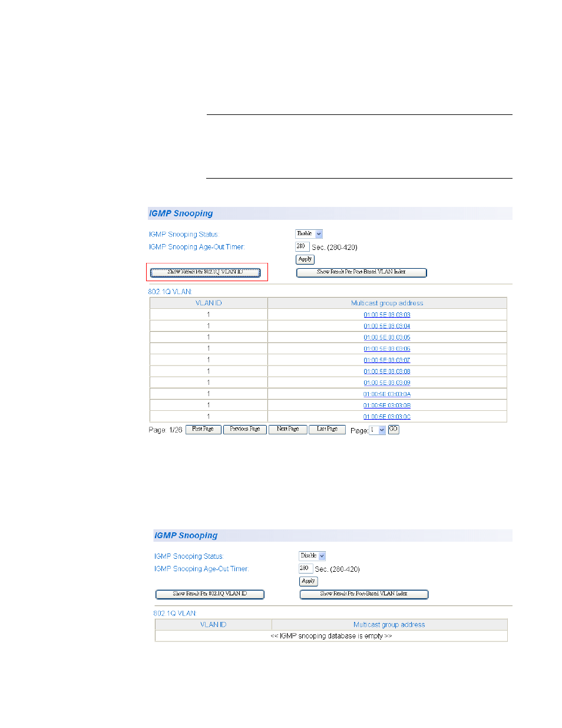Screen dimensions: 562x728
Task: Click the IGMP Snooping Status label beside Disable
Action: [x=189, y=556]
